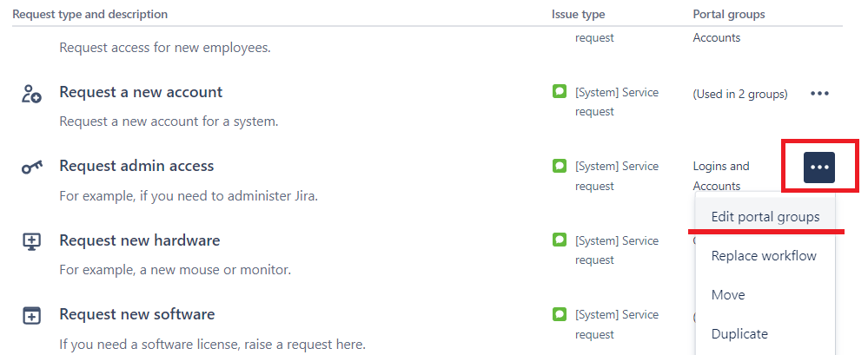Click the add-user icon beside Request a new account
868x355 pixels.
tap(31, 94)
